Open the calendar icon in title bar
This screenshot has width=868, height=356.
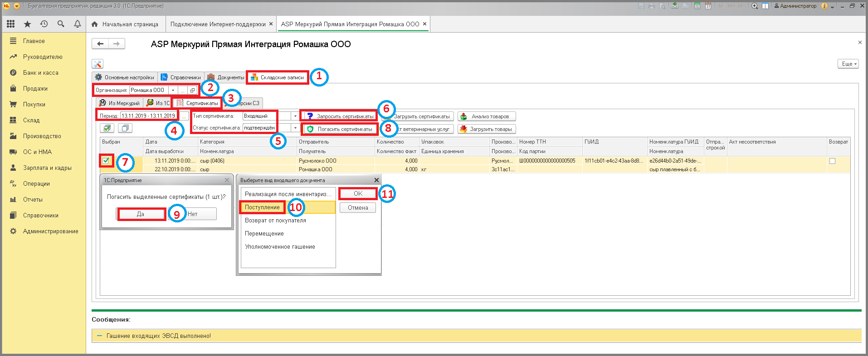pos(708,6)
